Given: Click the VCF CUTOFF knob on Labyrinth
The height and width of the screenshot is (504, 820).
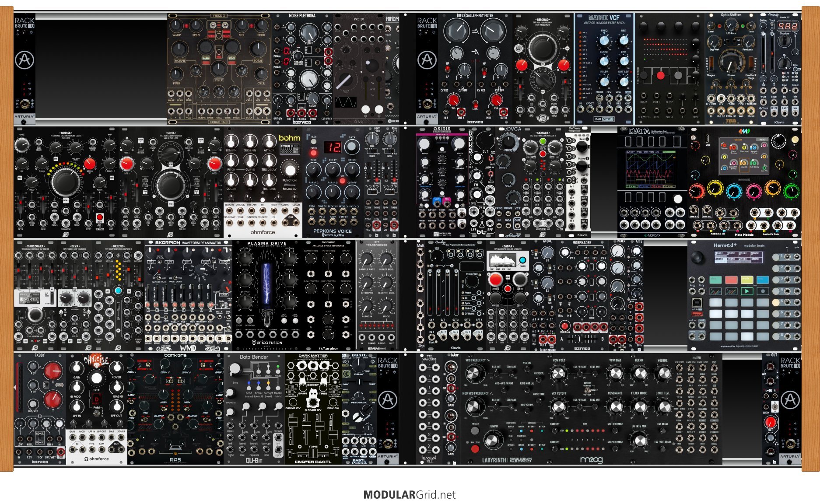Looking at the screenshot, I should coord(558,406).
